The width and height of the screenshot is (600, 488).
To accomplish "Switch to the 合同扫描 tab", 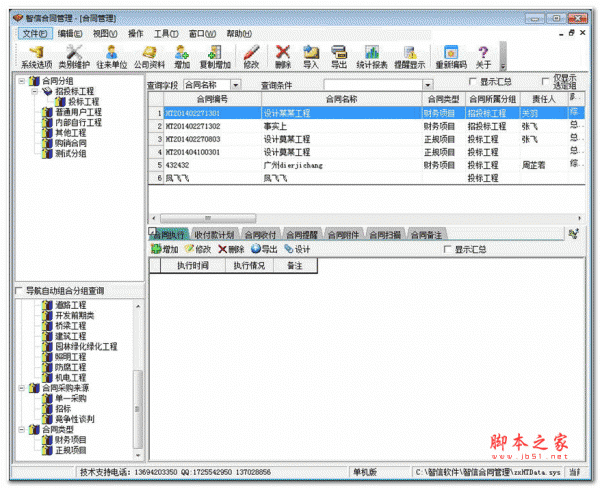I will tap(385, 235).
